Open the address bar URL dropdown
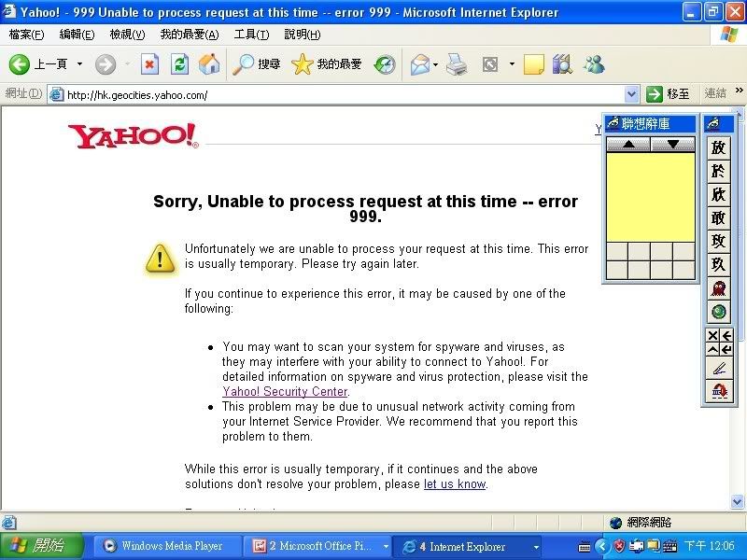The height and width of the screenshot is (560, 747). pos(631,94)
